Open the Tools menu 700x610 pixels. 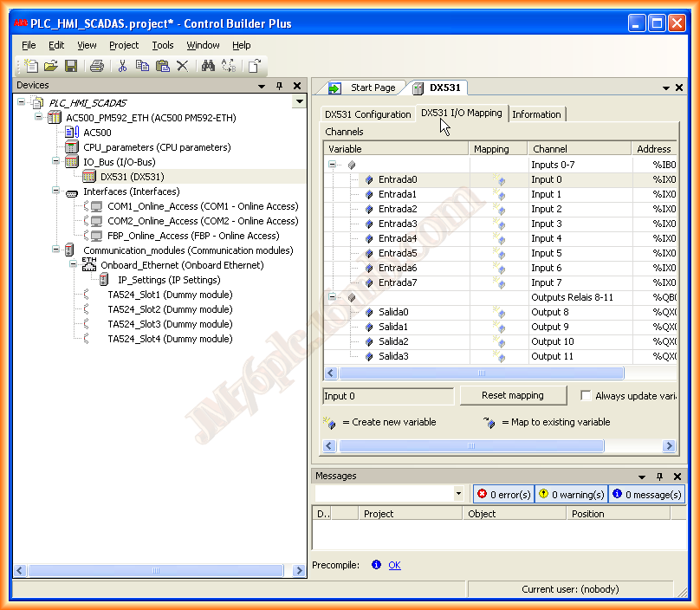[x=162, y=45]
